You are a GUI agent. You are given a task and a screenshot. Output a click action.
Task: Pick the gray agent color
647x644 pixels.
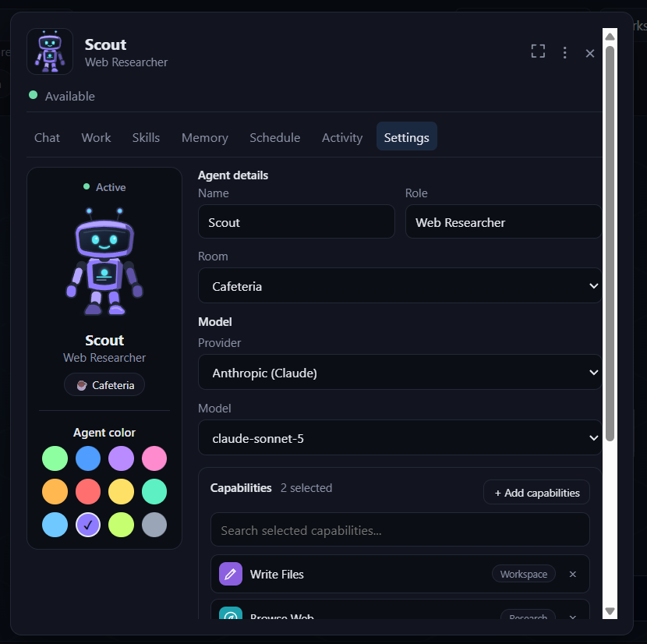[x=154, y=525]
